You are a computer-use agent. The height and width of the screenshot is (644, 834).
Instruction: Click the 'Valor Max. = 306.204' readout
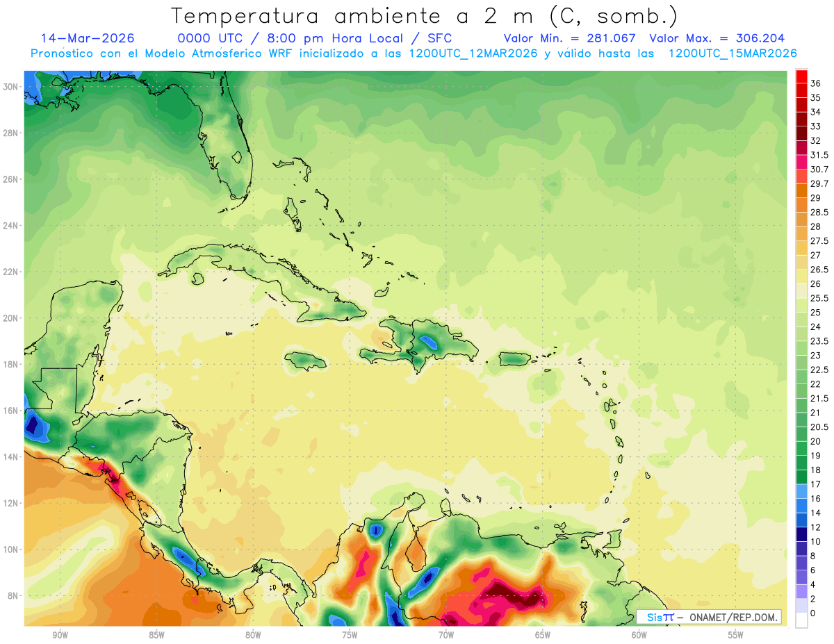tap(717, 38)
